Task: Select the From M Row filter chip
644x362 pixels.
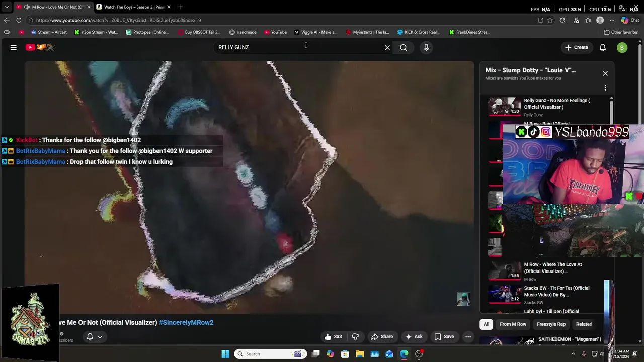Action: click(513, 324)
